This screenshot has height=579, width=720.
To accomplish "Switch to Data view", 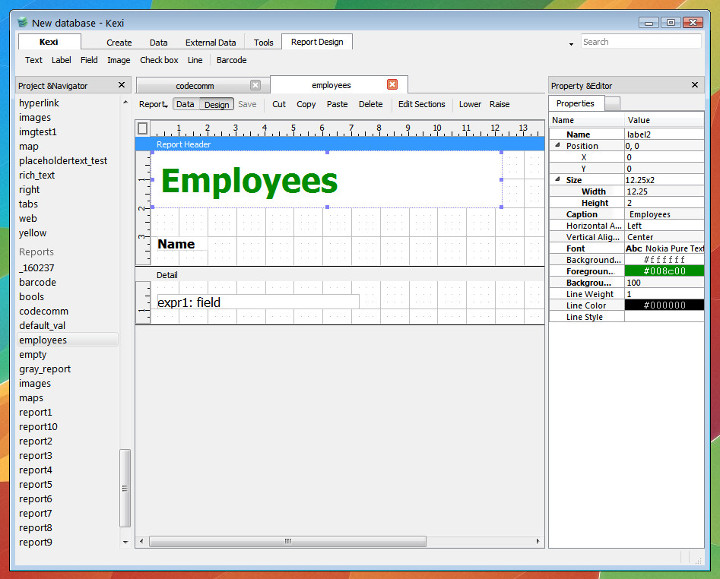I will click(x=185, y=104).
